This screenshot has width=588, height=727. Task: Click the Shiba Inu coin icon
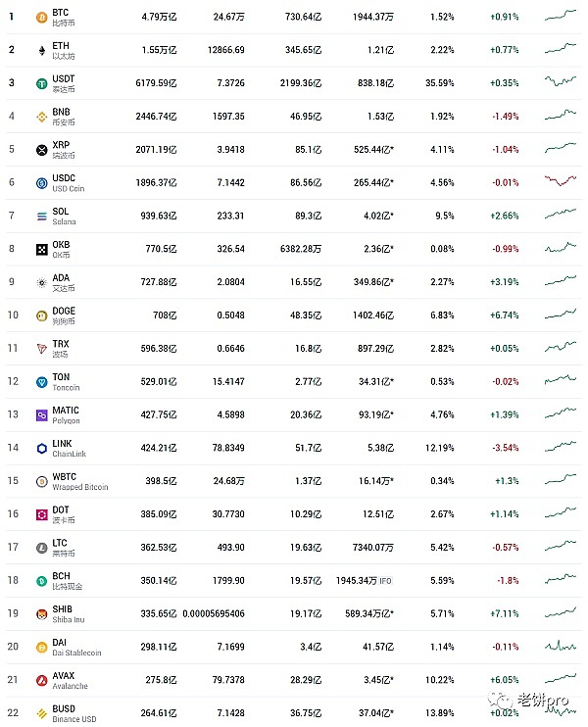[41, 614]
